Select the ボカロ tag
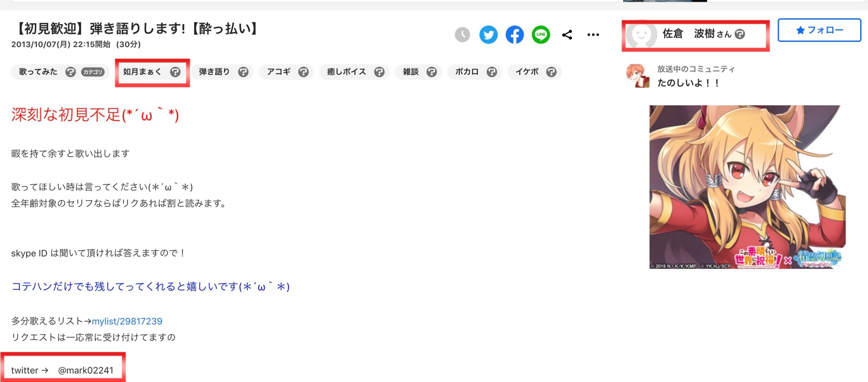 (x=467, y=72)
